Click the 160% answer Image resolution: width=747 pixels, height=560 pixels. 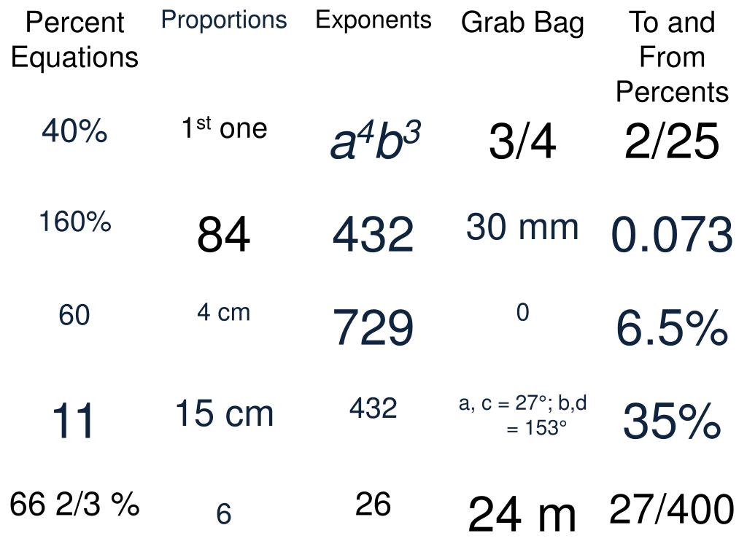75,222
